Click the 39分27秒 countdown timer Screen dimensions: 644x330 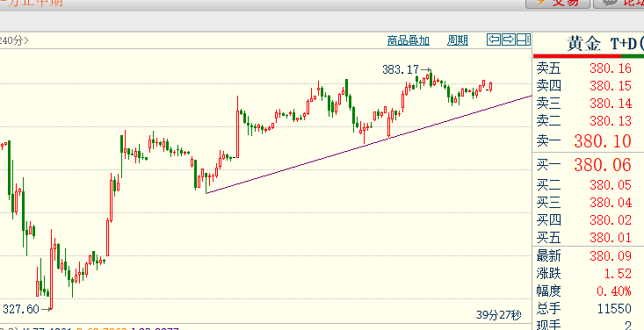coord(499,315)
